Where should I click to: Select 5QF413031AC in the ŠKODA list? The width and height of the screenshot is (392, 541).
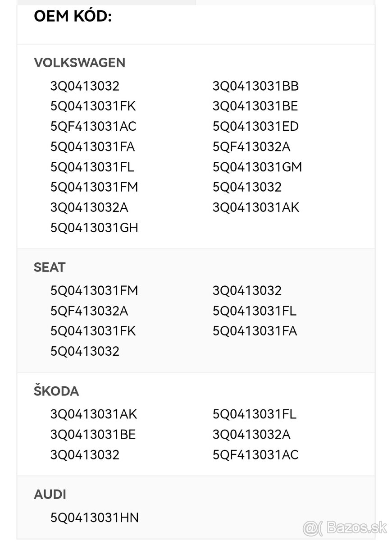pos(255,455)
